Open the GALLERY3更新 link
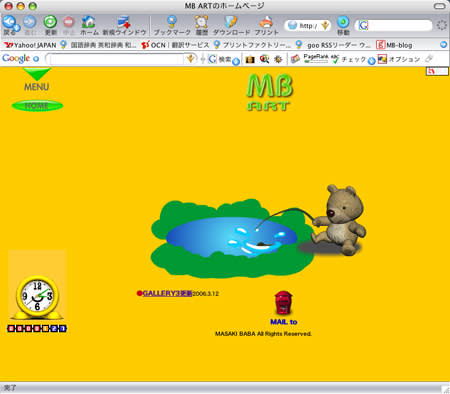450x394 pixels. tap(167, 293)
